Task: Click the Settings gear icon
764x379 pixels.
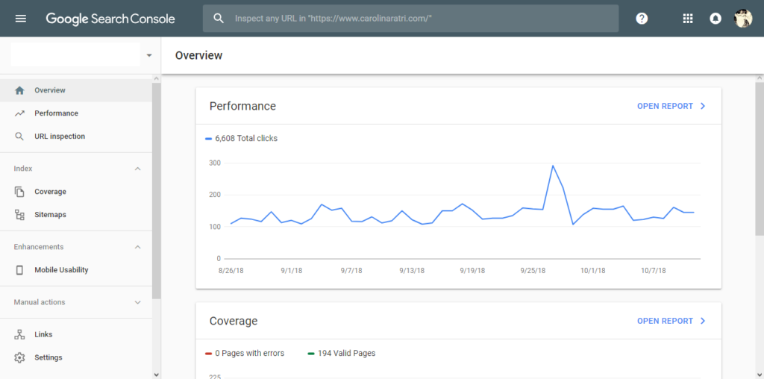Action: [19, 358]
